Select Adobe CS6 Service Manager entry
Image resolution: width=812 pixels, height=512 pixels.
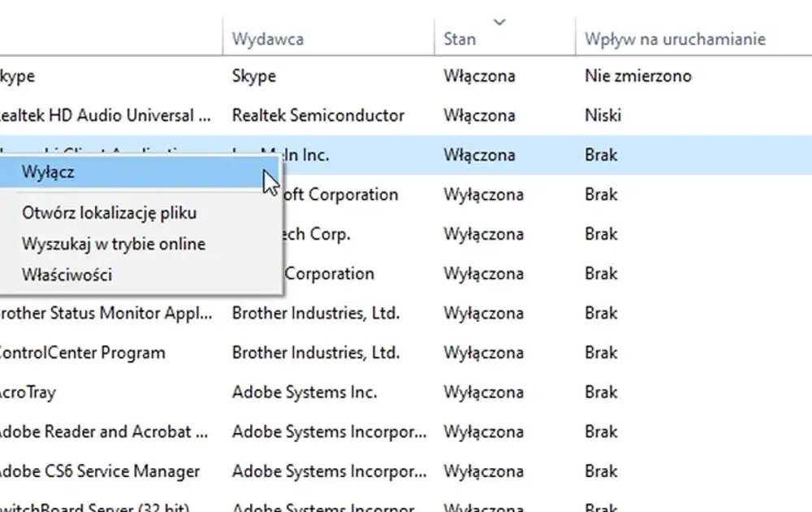pyautogui.click(x=99, y=471)
